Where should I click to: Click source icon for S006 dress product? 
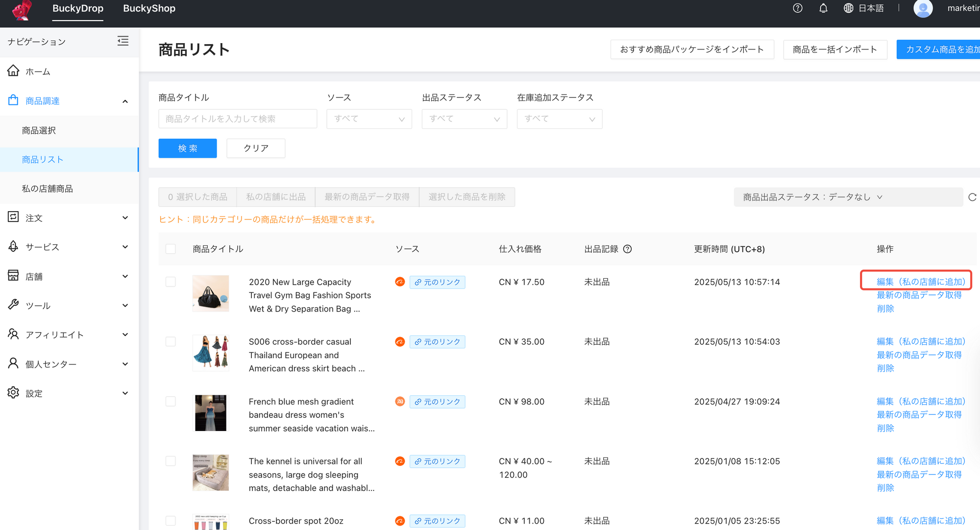[400, 341]
